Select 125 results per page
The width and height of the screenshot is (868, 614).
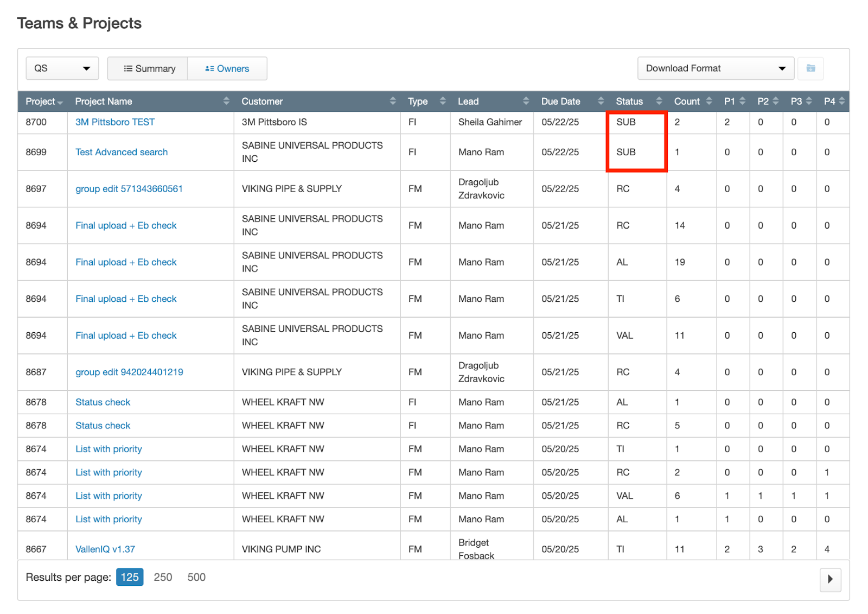tap(130, 577)
